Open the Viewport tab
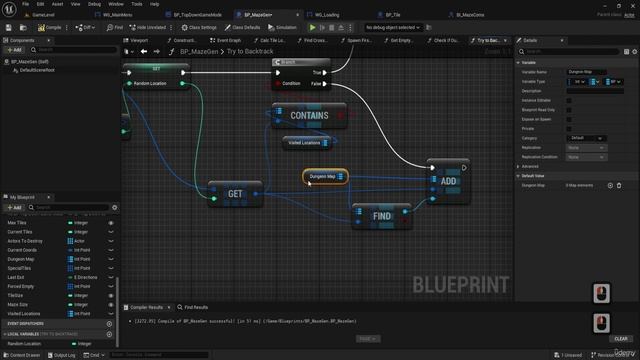 136,40
